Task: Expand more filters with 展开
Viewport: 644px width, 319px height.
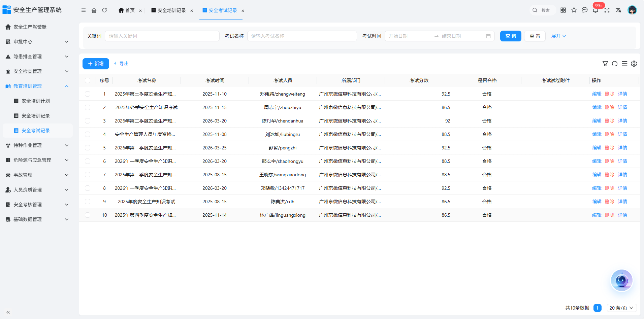Action: point(558,36)
